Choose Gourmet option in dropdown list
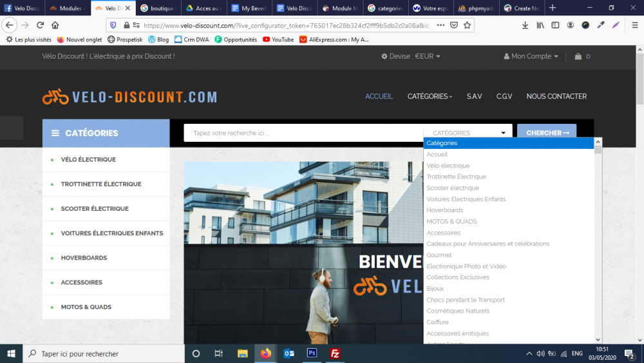The width and height of the screenshot is (644, 363). click(439, 255)
